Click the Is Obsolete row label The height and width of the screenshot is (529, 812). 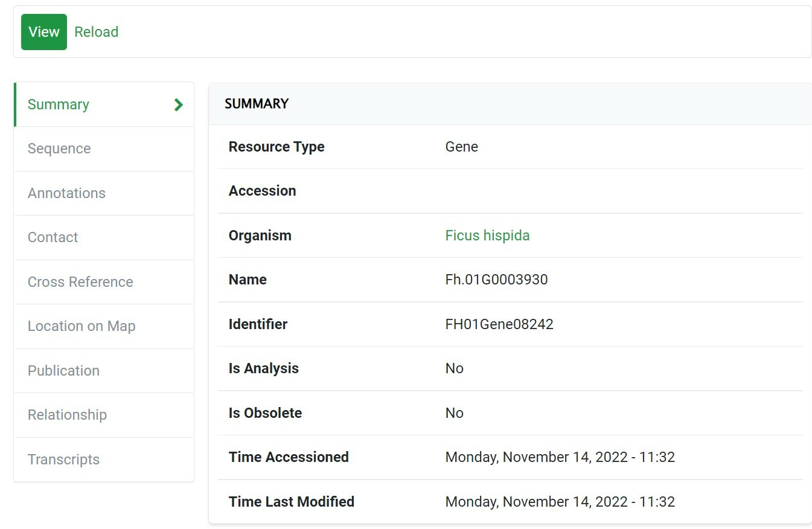coord(265,413)
